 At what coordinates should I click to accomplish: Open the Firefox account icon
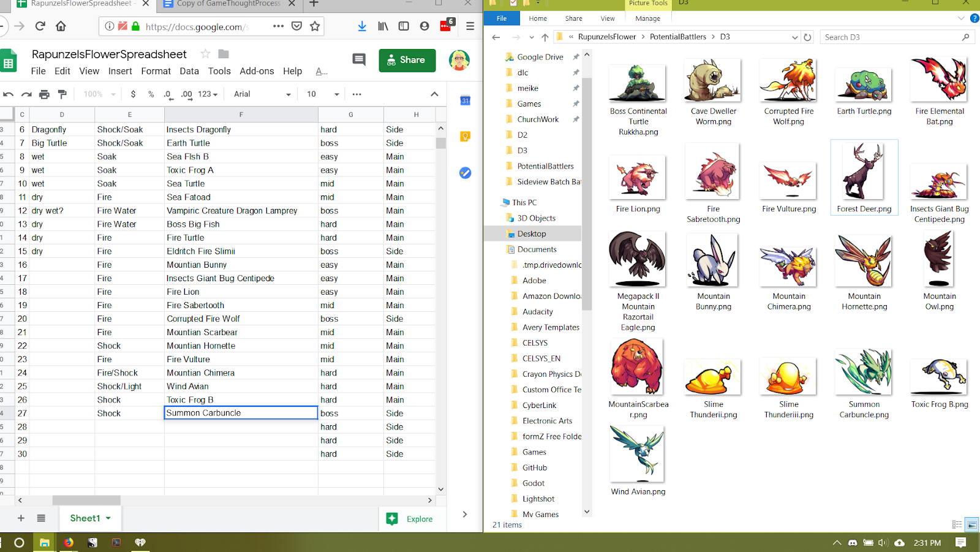tap(424, 26)
